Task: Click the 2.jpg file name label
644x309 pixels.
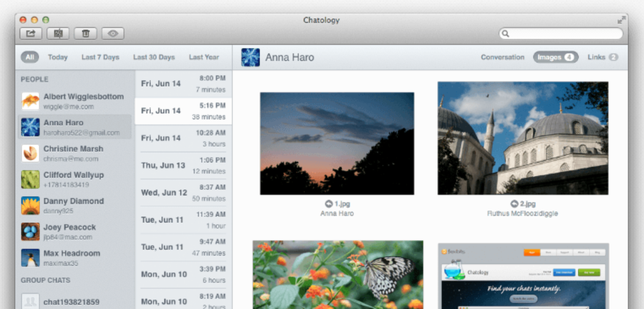Action: tap(528, 204)
